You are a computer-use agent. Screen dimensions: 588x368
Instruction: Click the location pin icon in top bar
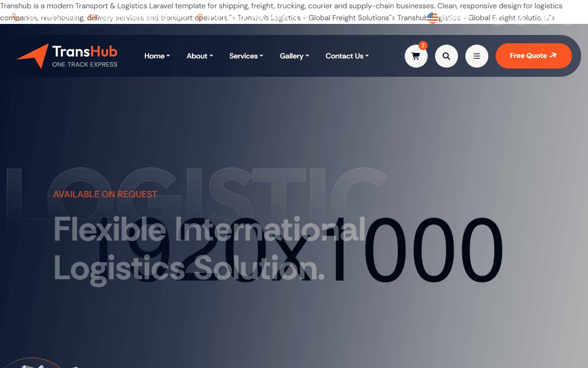click(x=199, y=17)
